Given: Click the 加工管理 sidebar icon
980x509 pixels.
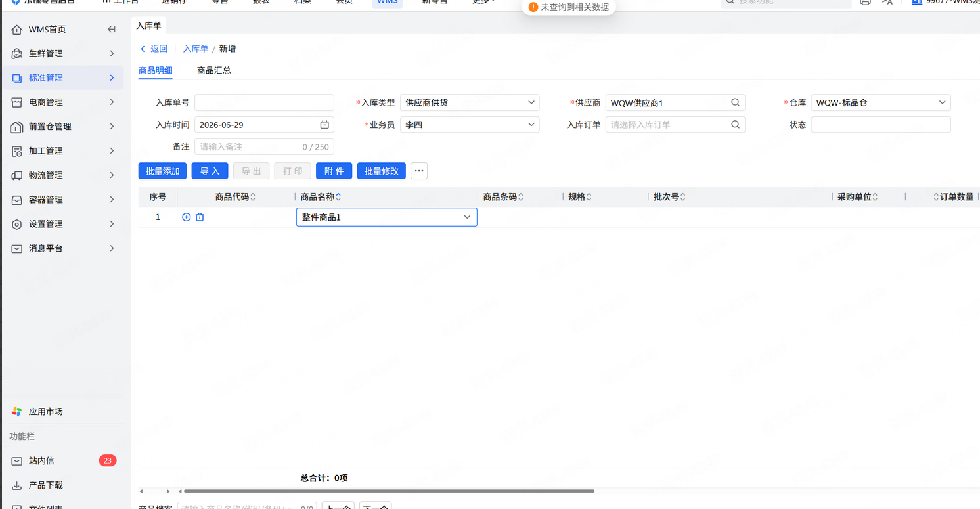Looking at the screenshot, I should coord(17,151).
